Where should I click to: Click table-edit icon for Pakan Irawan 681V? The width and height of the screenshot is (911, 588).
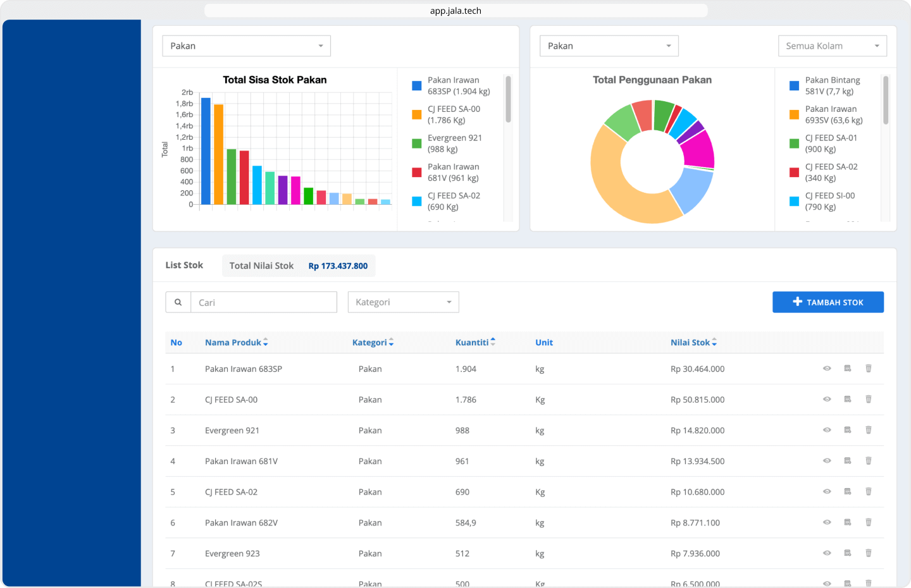pos(847,461)
